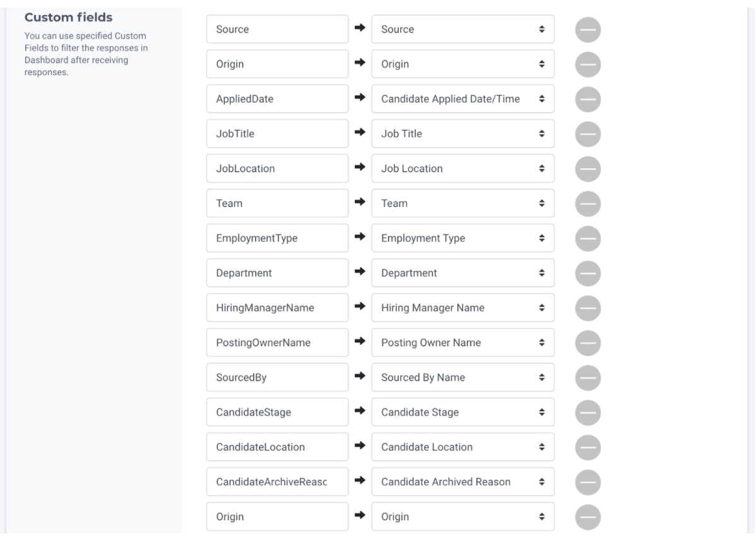756x541 pixels.
Task: Open the Candidate Archived Reason dropdown
Action: pyautogui.click(x=463, y=482)
